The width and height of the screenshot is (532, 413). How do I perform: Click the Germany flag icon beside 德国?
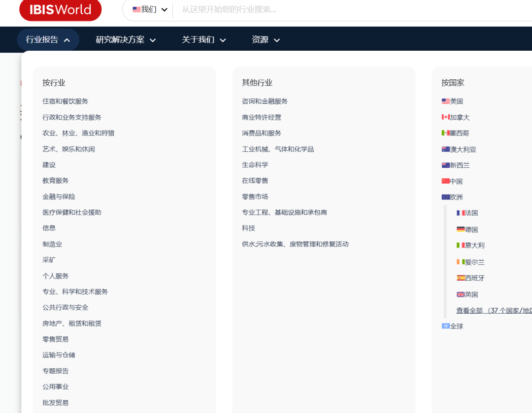pos(461,229)
